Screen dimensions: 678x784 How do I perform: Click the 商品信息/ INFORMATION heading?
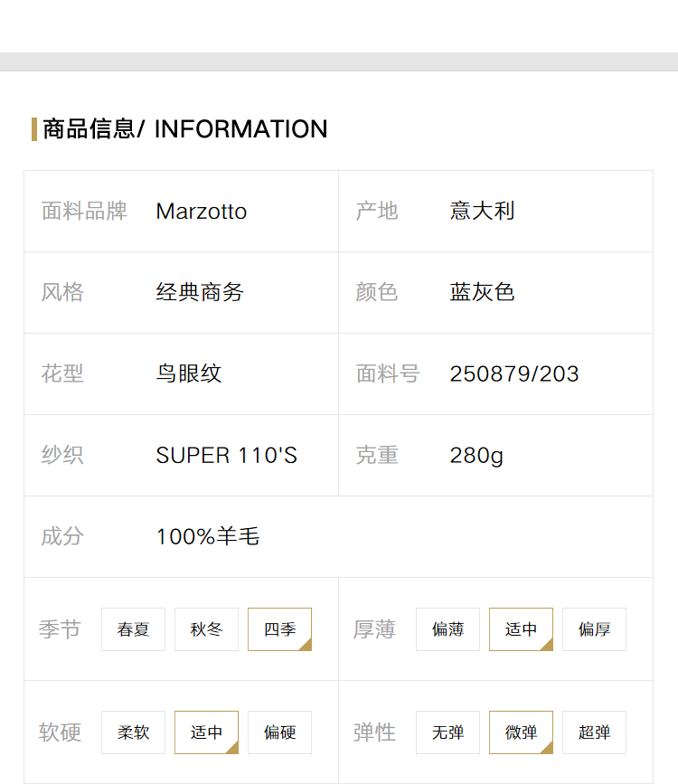pyautogui.click(x=185, y=129)
